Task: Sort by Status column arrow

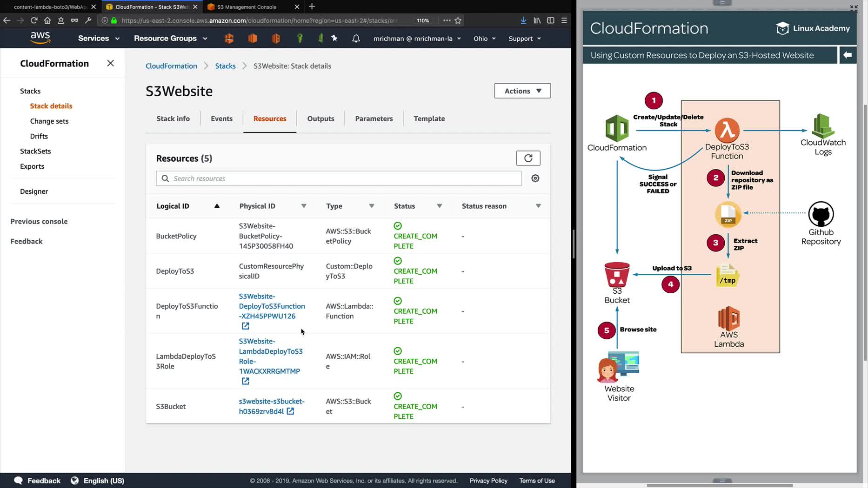Action: [439, 206]
